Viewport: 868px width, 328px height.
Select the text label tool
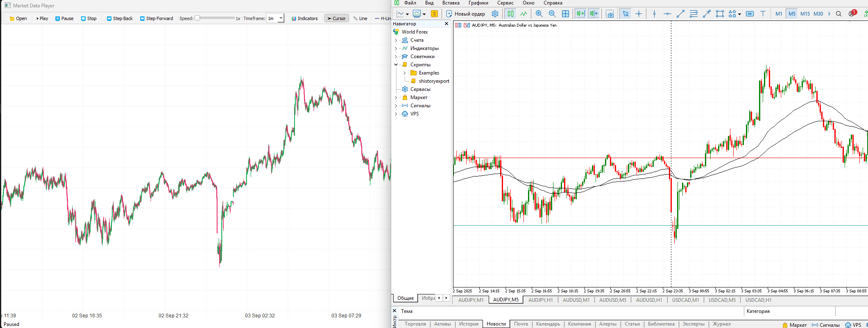coord(763,14)
